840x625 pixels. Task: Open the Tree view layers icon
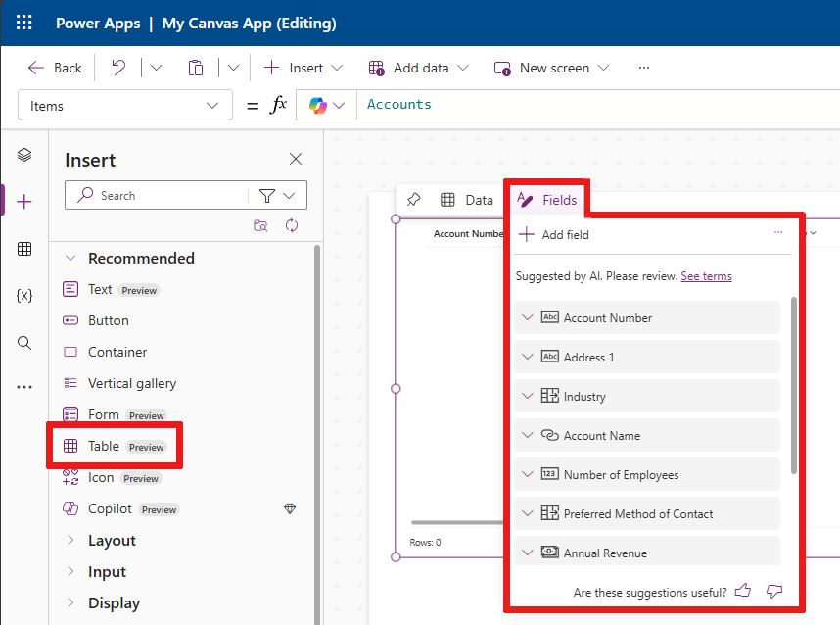tap(23, 154)
